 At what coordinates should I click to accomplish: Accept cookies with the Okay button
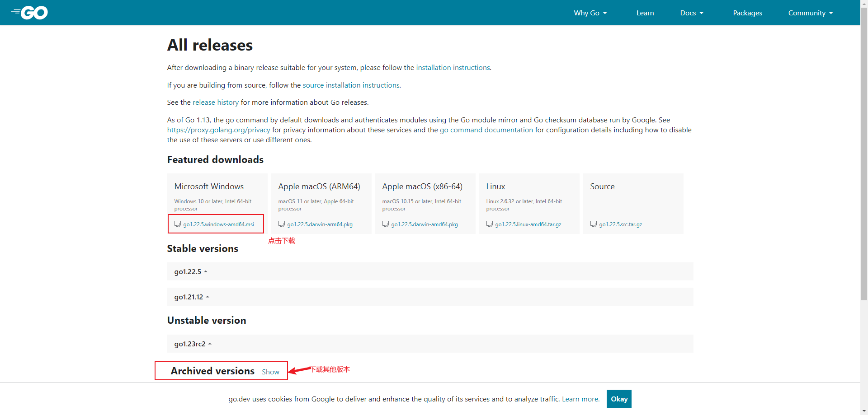point(619,399)
